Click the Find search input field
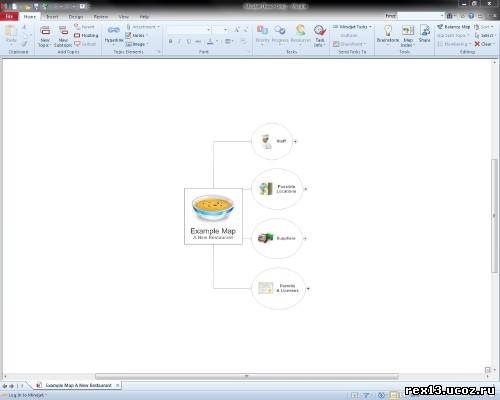Image resolution: width=500 pixels, height=400 pixels. pos(421,16)
